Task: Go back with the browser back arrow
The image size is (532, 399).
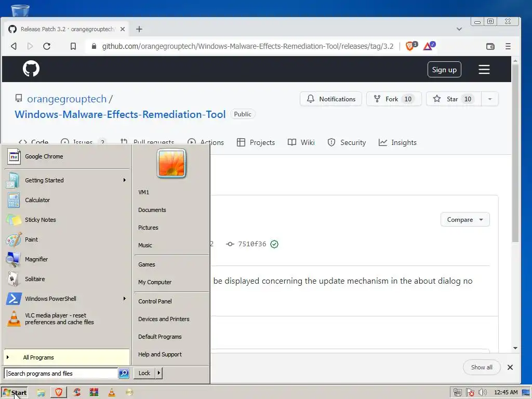Action: click(14, 46)
